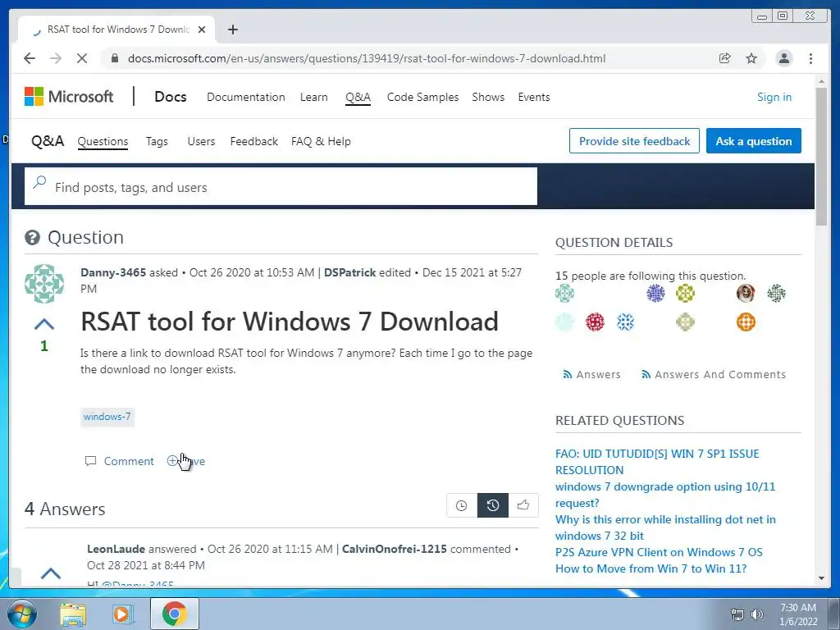The image size is (840, 630).
Task: Click the browser back arrow
Action: pos(30,58)
